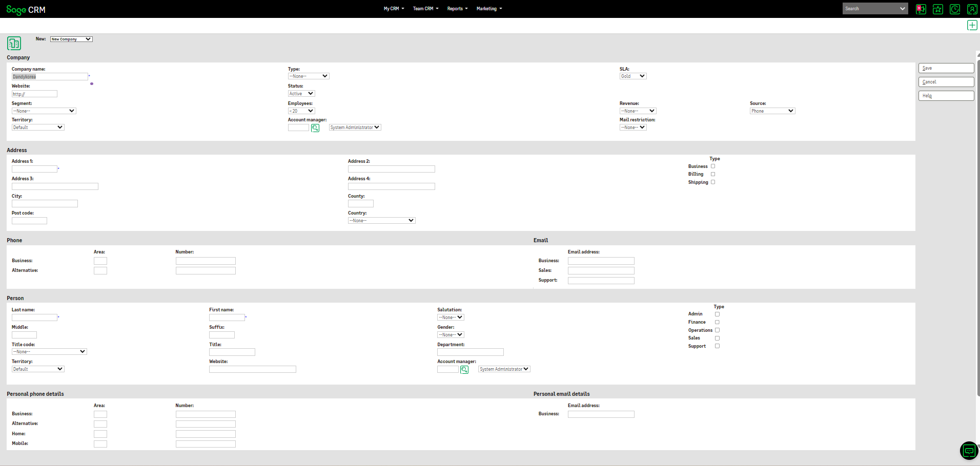Screen dimensions: 980x466
Task: Open the Team CRM menu
Action: 425,9
